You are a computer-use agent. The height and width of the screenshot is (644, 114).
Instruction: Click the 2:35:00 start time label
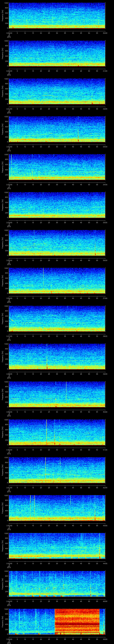point(9,260)
